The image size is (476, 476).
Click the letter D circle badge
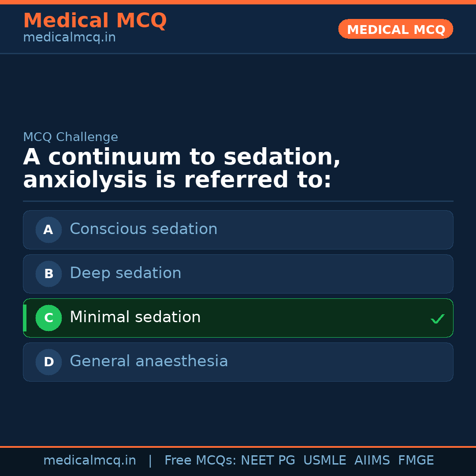(48, 362)
